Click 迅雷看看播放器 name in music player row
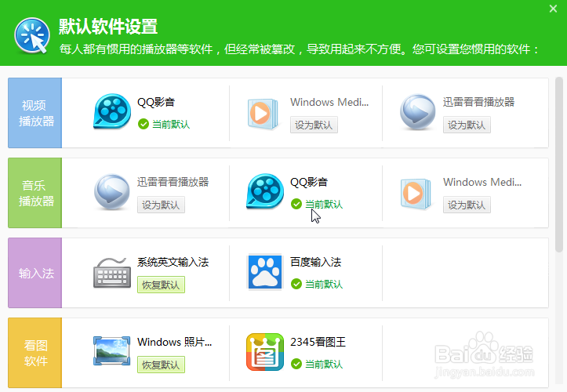Image resolution: width=567 pixels, height=392 pixels. point(173,182)
